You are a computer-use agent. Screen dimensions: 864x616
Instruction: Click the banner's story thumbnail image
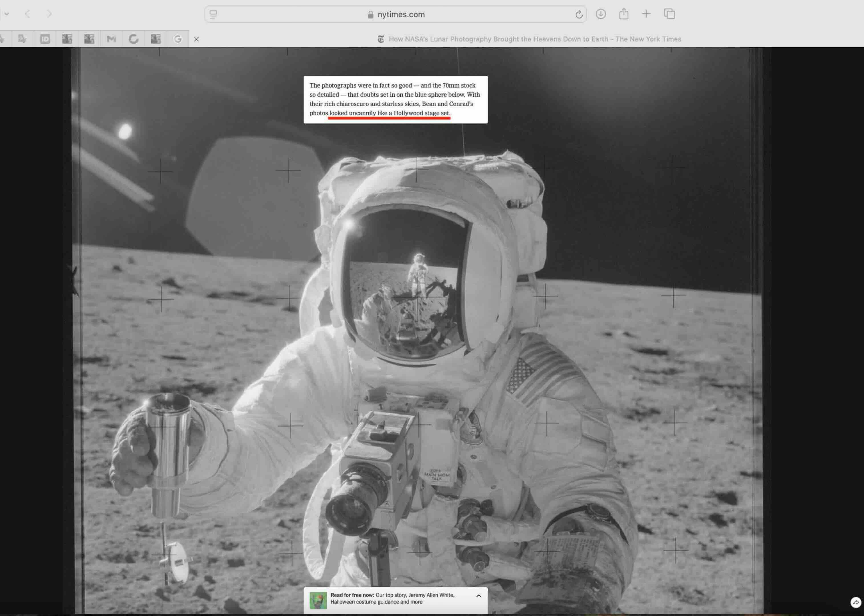click(318, 601)
